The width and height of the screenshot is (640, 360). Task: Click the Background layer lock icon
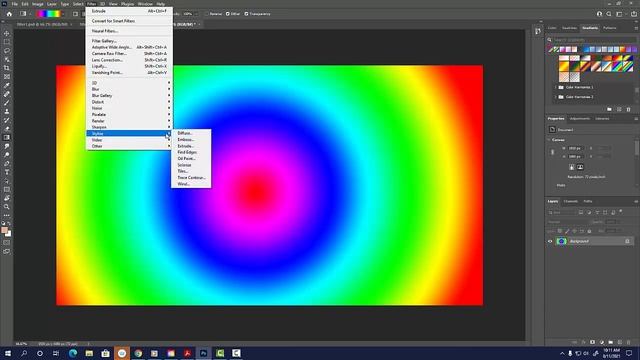click(627, 241)
